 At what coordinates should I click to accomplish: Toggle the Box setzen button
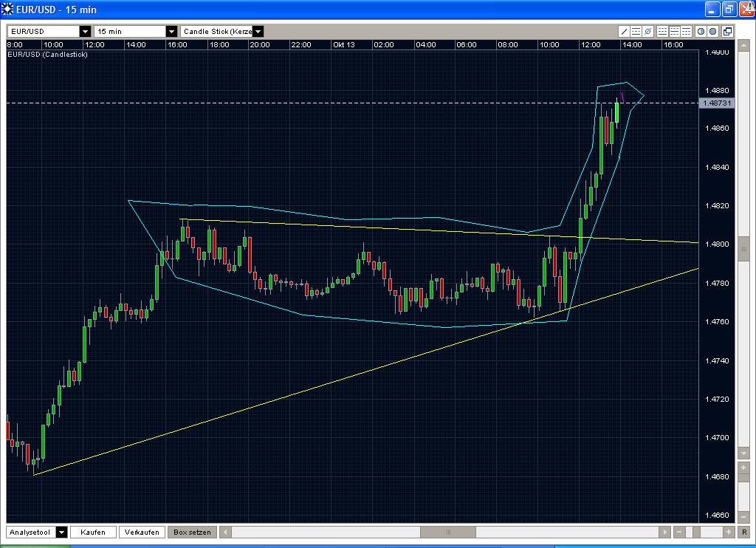[192, 532]
